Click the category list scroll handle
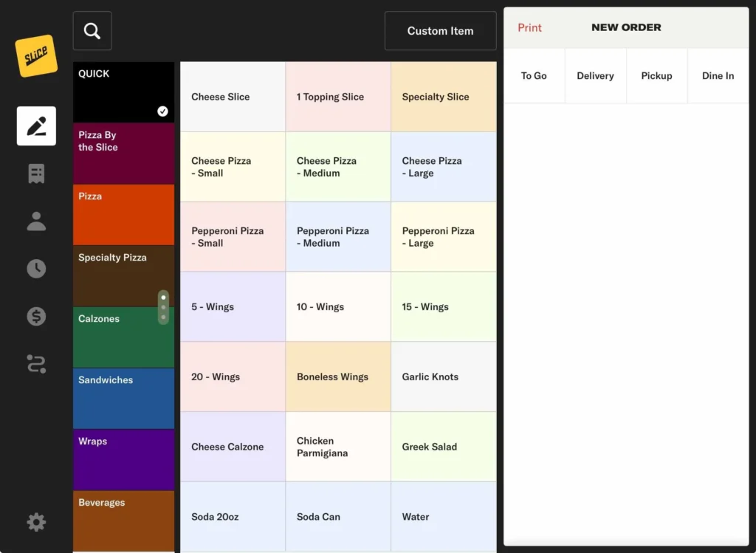This screenshot has width=756, height=553. point(163,307)
